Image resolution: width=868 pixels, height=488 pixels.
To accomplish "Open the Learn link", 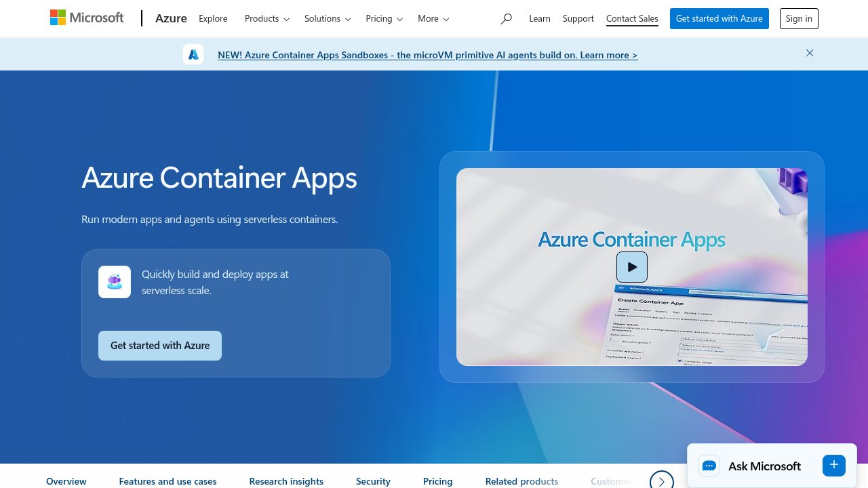I will [540, 19].
